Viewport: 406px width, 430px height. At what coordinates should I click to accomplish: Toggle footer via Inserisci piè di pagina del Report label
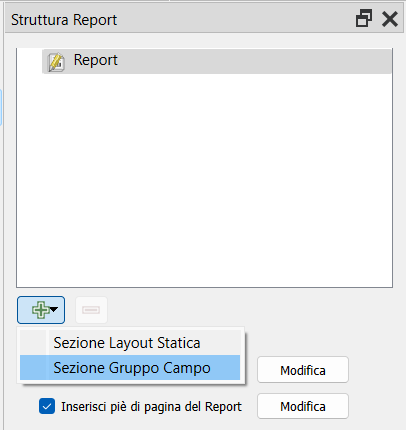[x=151, y=407]
